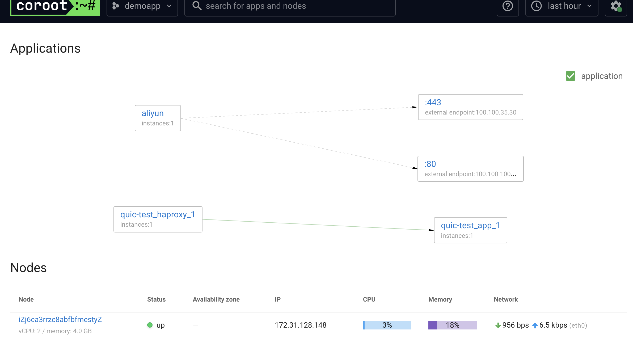Open the iZj6ca3rrzc8abfbfmestyZ node link
The image size is (633, 364).
tap(60, 319)
